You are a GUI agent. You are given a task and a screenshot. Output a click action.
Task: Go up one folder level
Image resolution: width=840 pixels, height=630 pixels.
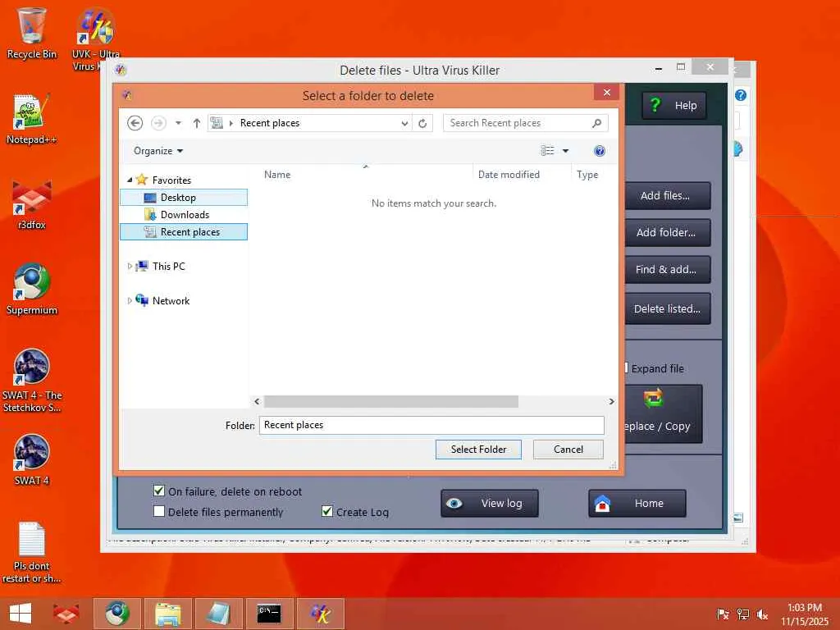point(197,123)
